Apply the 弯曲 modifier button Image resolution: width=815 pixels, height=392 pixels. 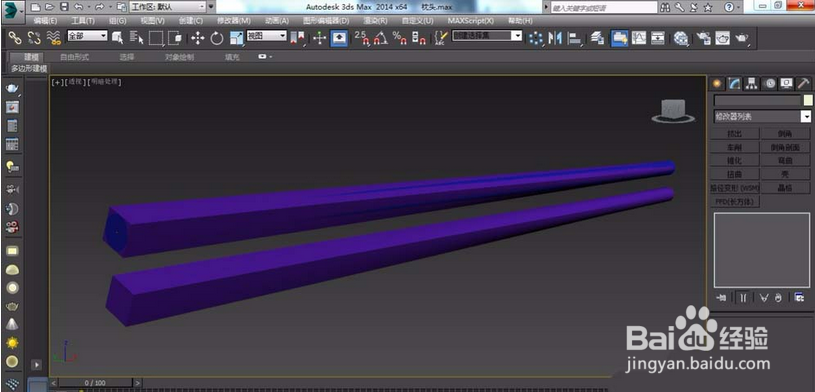tap(785, 161)
